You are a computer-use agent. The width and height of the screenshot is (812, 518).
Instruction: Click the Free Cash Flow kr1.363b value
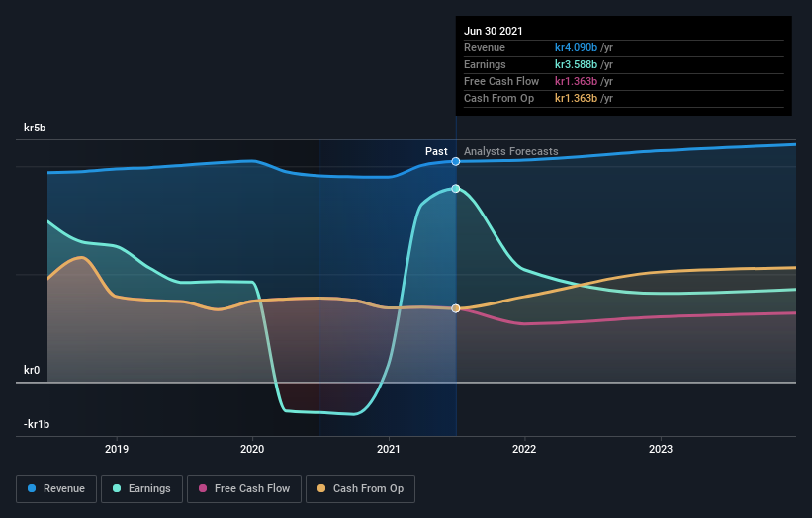click(576, 81)
